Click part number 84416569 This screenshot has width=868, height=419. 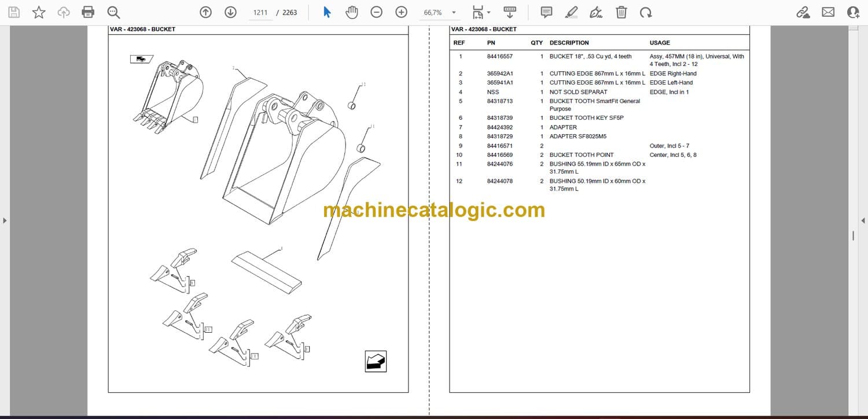coord(500,155)
